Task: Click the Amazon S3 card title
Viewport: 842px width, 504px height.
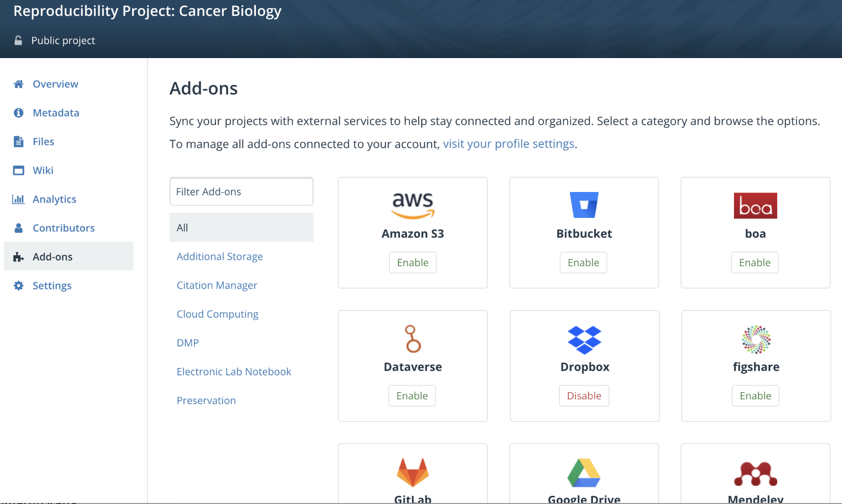Action: pos(413,234)
